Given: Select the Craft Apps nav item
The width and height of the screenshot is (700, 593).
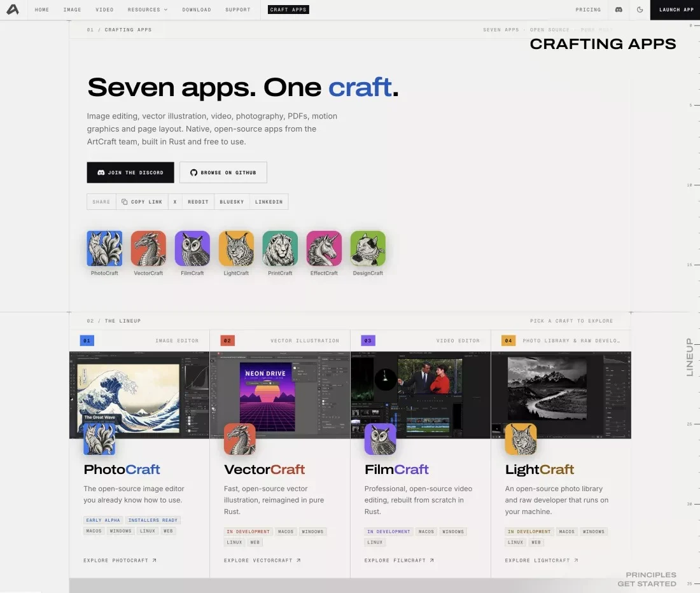Looking at the screenshot, I should tap(288, 10).
